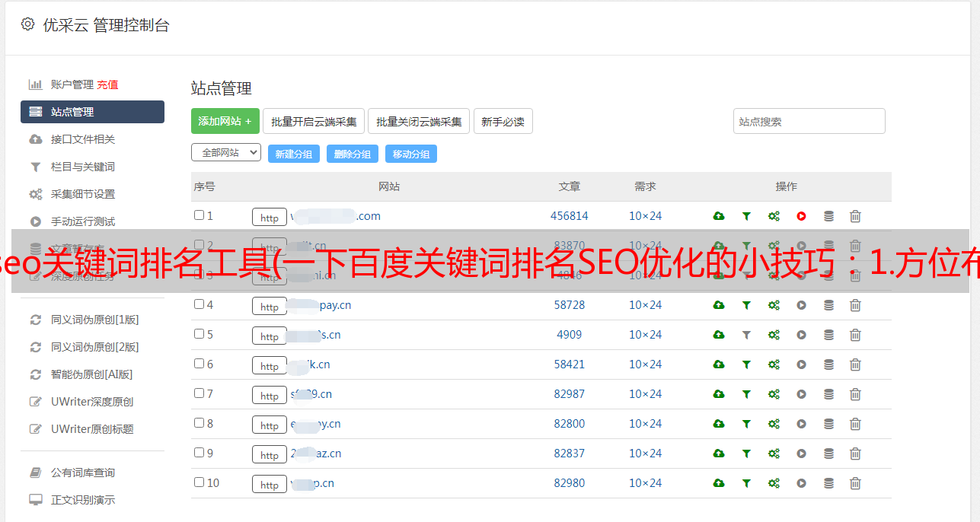
Task: Click the green 添加网站 + button
Action: click(x=225, y=121)
